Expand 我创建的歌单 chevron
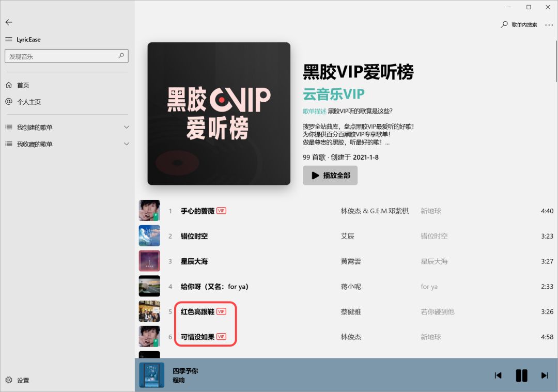558x392 pixels. (127, 127)
